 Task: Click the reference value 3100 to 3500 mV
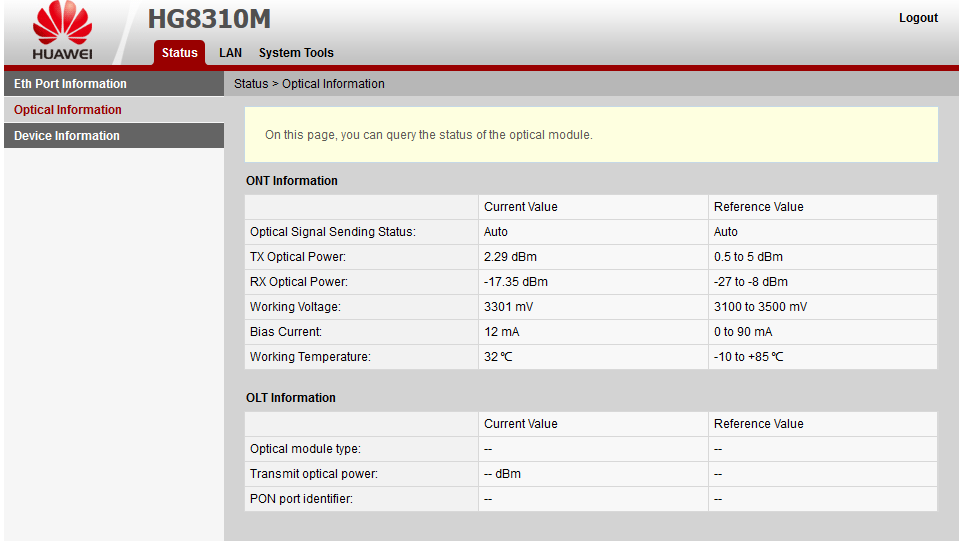point(760,307)
